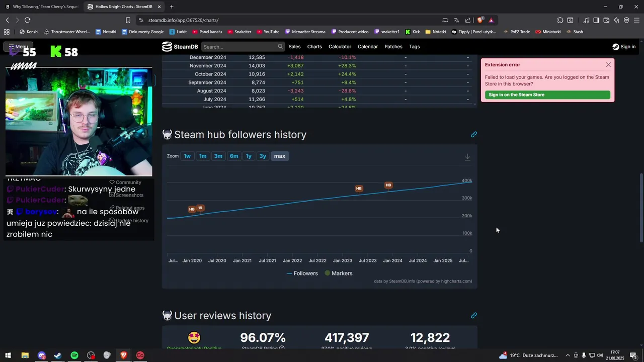Screen dimensions: 644x362
Task: Open the translate page icon
Action: pyautogui.click(x=456, y=20)
